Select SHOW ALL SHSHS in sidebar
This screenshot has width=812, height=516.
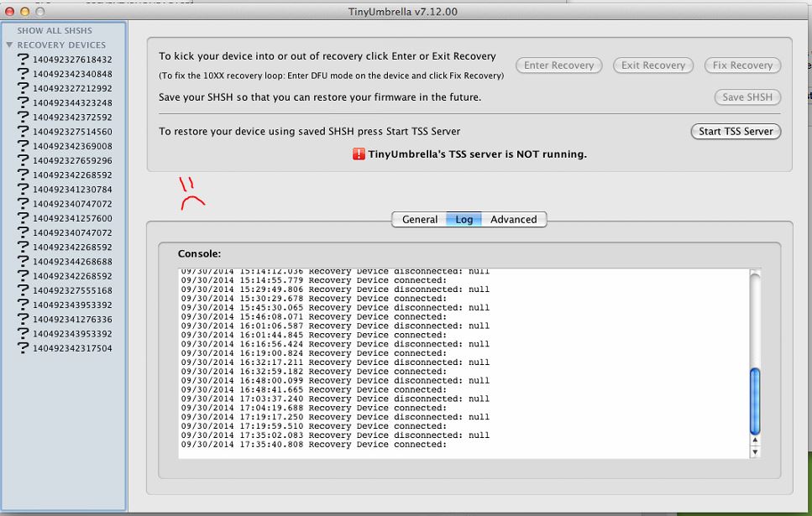tap(55, 30)
